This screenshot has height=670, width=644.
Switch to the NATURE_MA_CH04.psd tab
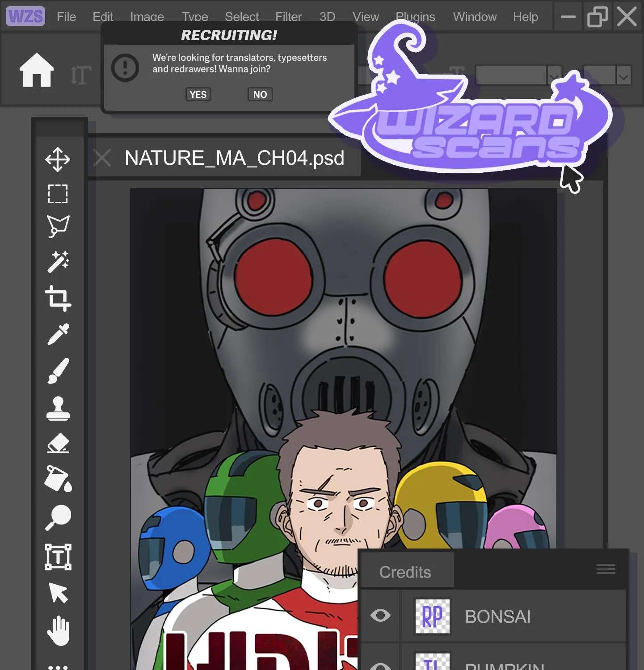pyautogui.click(x=234, y=158)
